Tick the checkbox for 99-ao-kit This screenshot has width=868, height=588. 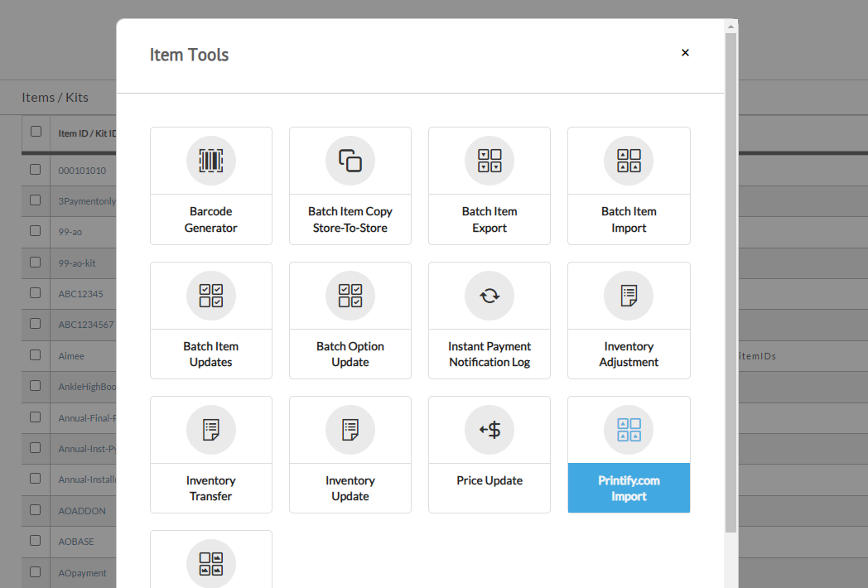pos(36,262)
